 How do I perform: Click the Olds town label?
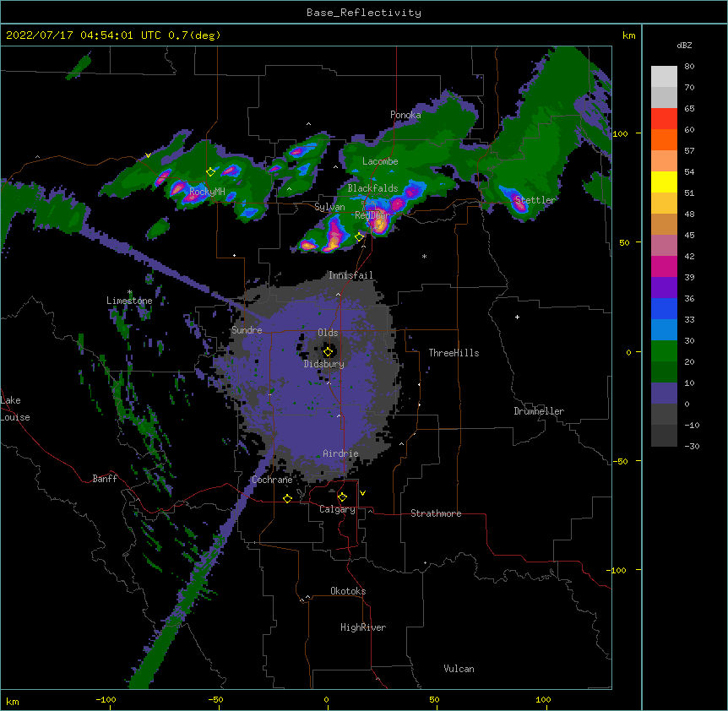click(x=328, y=333)
